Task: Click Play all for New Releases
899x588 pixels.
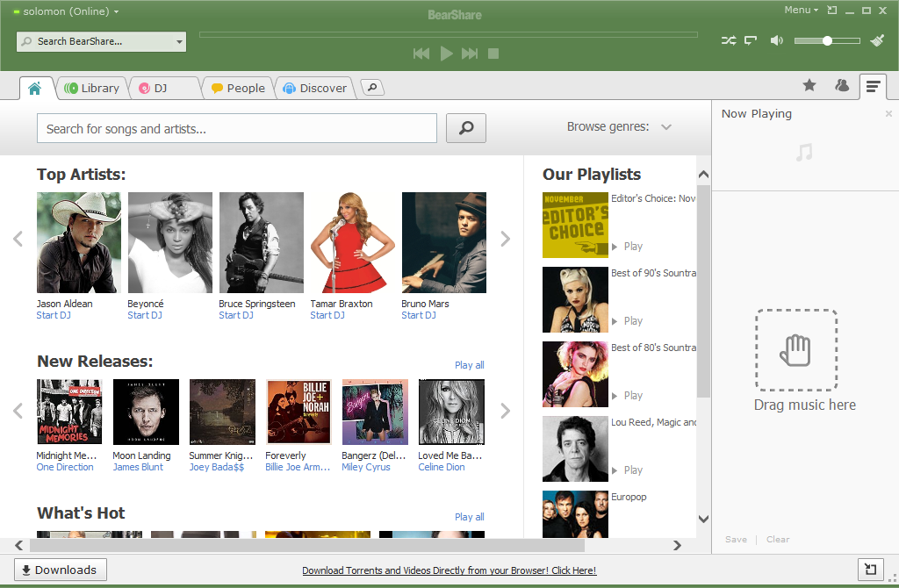Action: pyautogui.click(x=470, y=365)
